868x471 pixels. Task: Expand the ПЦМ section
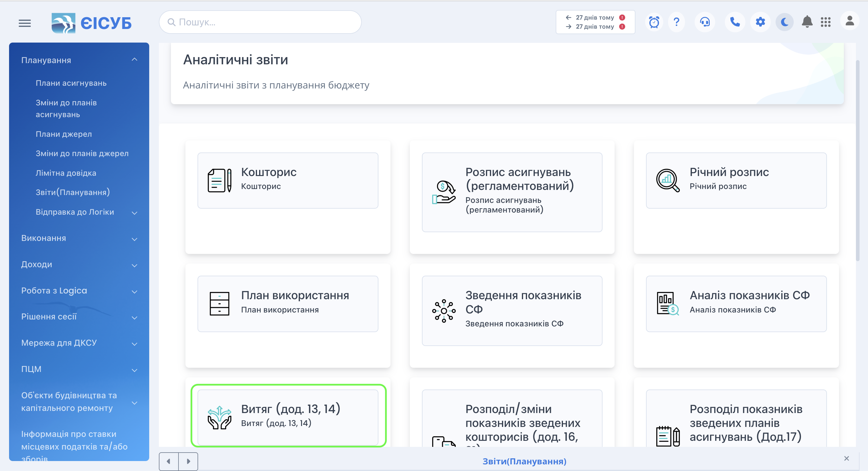(x=134, y=370)
